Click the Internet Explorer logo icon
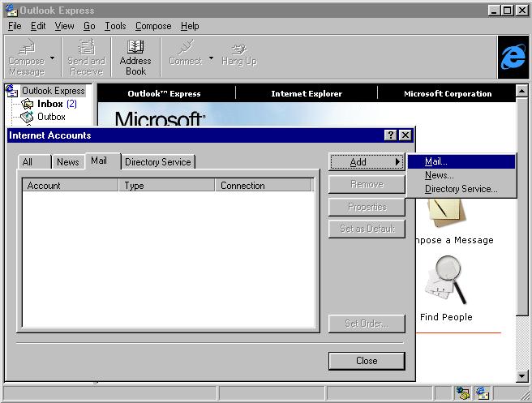Viewport: 532px width, 403px height. pos(513,58)
